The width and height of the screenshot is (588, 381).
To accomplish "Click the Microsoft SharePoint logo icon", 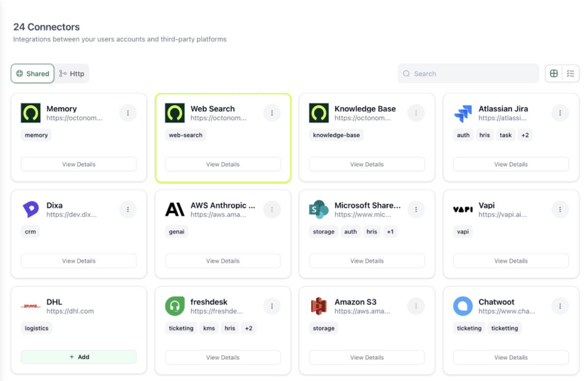I will click(x=318, y=210).
